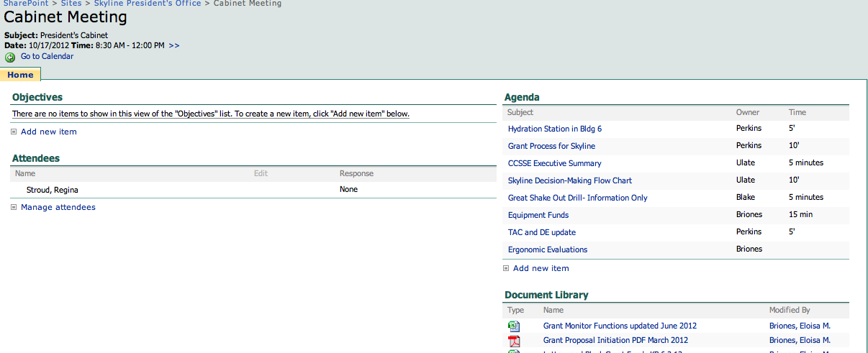
Task: Open the Ergonomic Evaluations agenda item
Action: [x=547, y=249]
